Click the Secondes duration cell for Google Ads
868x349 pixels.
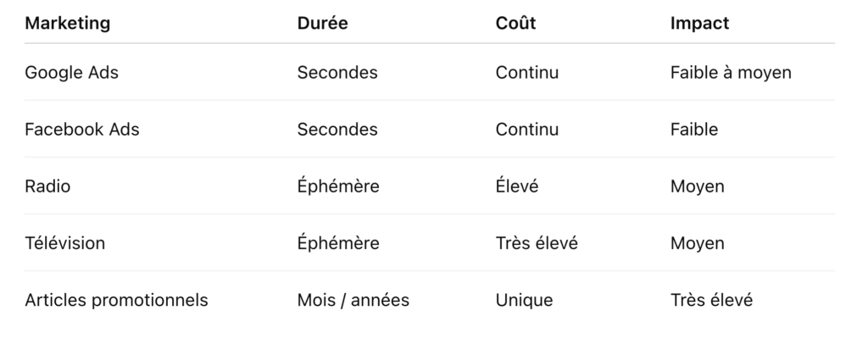point(337,73)
